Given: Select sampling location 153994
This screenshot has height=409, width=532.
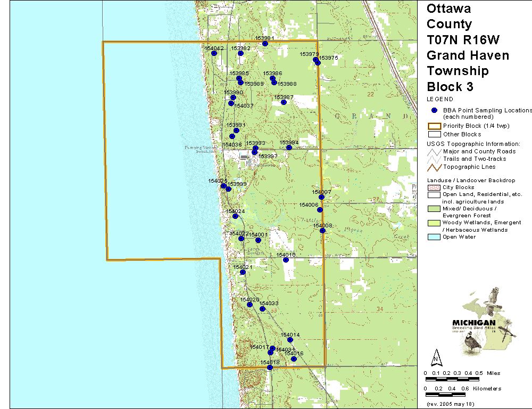Looking at the screenshot, I should 289,148.
